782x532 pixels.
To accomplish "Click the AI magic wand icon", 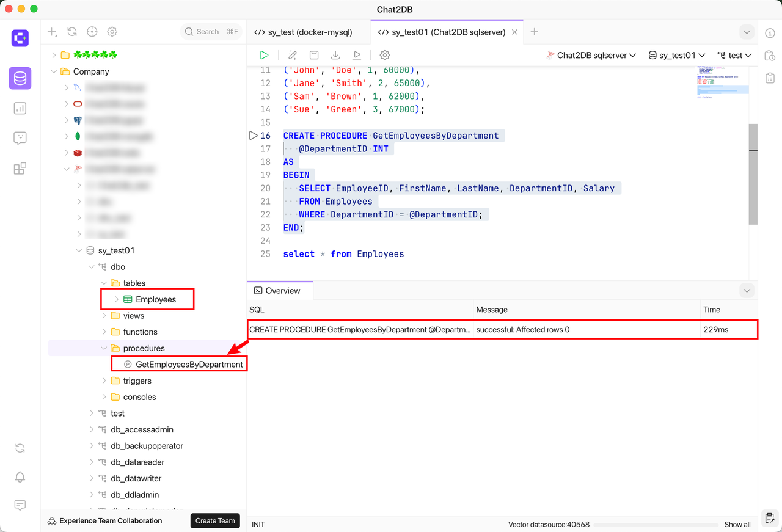I will (293, 55).
